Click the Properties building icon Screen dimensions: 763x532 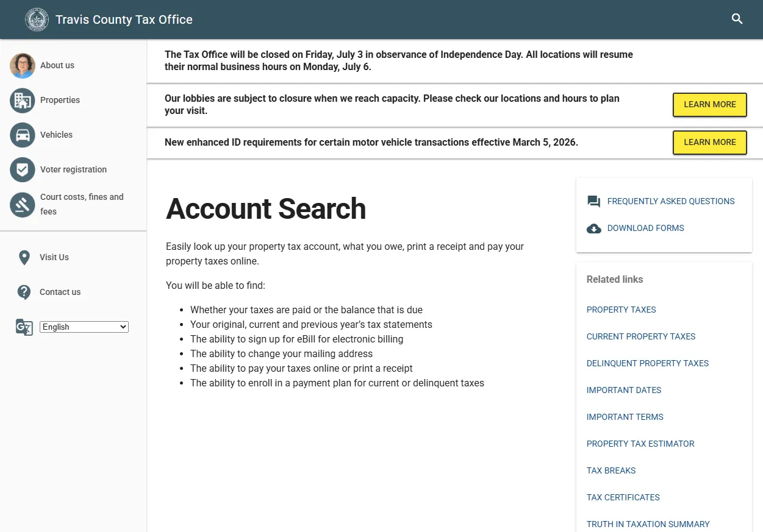coord(23,101)
